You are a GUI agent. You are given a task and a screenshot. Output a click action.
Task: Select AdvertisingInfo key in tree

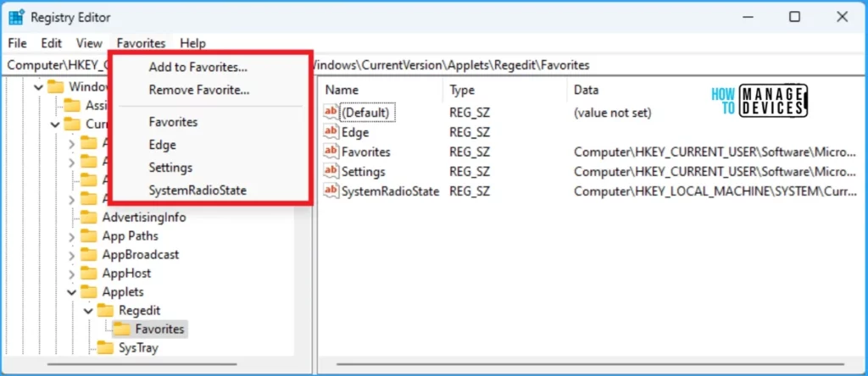tap(144, 218)
